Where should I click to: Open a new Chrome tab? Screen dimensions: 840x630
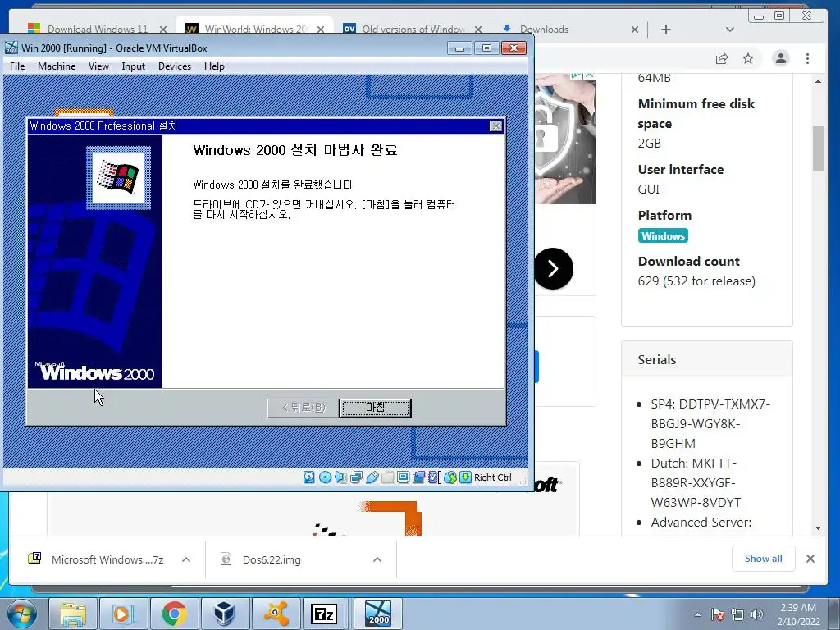pos(666,30)
